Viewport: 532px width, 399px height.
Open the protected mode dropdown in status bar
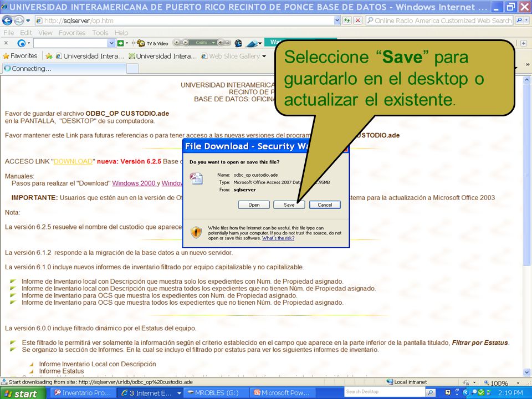tap(474, 382)
